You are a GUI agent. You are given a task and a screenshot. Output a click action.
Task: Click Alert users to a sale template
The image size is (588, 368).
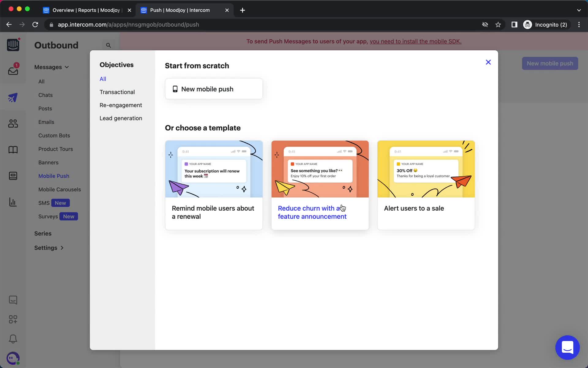point(426,185)
